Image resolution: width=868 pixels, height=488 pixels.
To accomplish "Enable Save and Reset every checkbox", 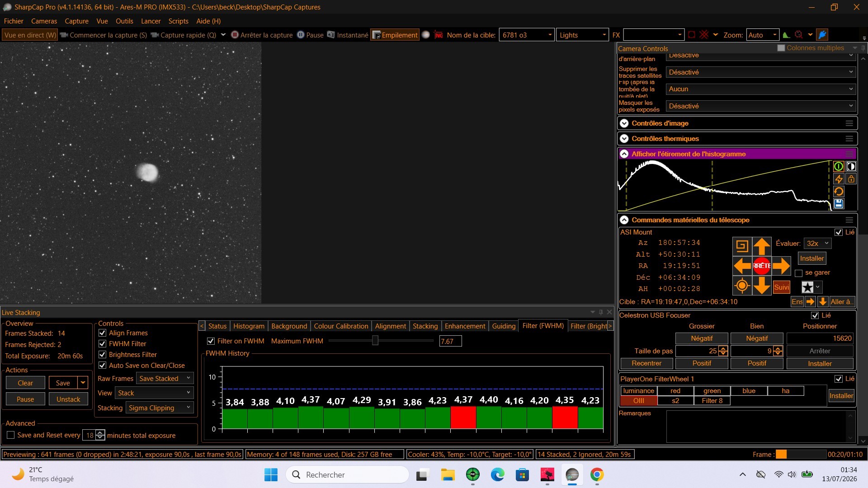I will (x=11, y=435).
